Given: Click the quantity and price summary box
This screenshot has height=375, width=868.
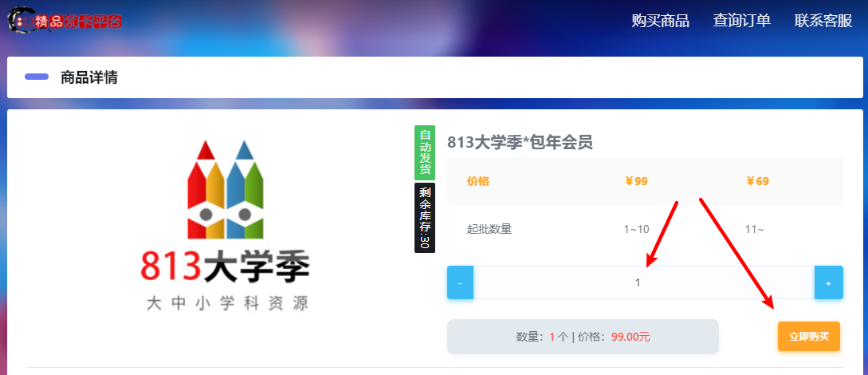Looking at the screenshot, I should [x=583, y=337].
